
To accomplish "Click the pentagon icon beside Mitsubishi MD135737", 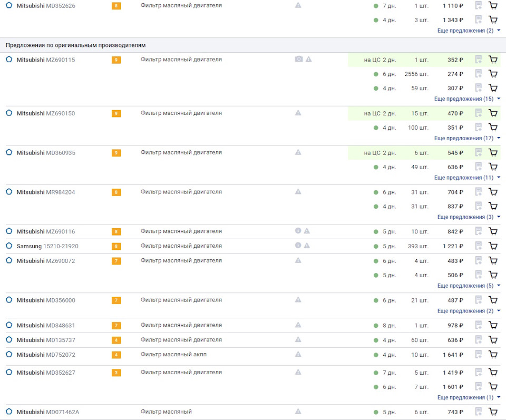I will pos(9,340).
